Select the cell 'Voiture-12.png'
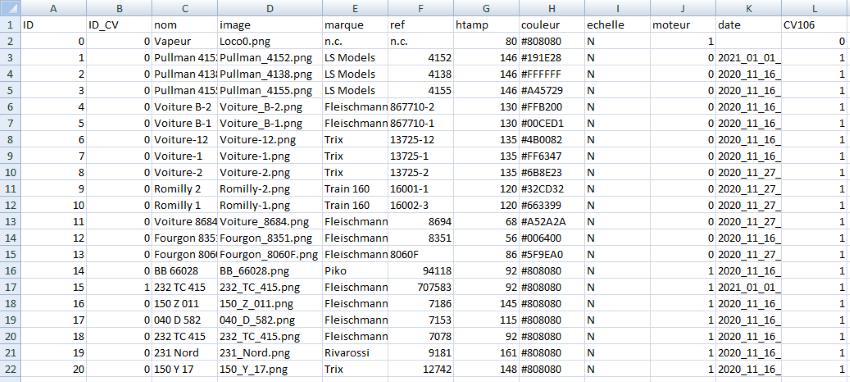850x382 pixels. click(x=270, y=140)
